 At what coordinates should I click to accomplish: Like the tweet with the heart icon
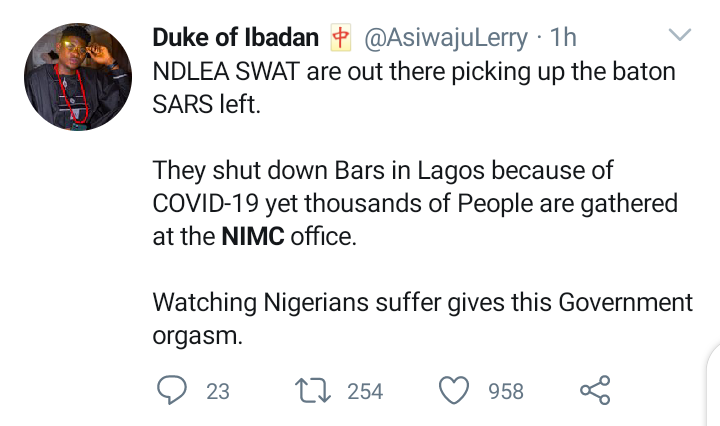click(x=456, y=390)
